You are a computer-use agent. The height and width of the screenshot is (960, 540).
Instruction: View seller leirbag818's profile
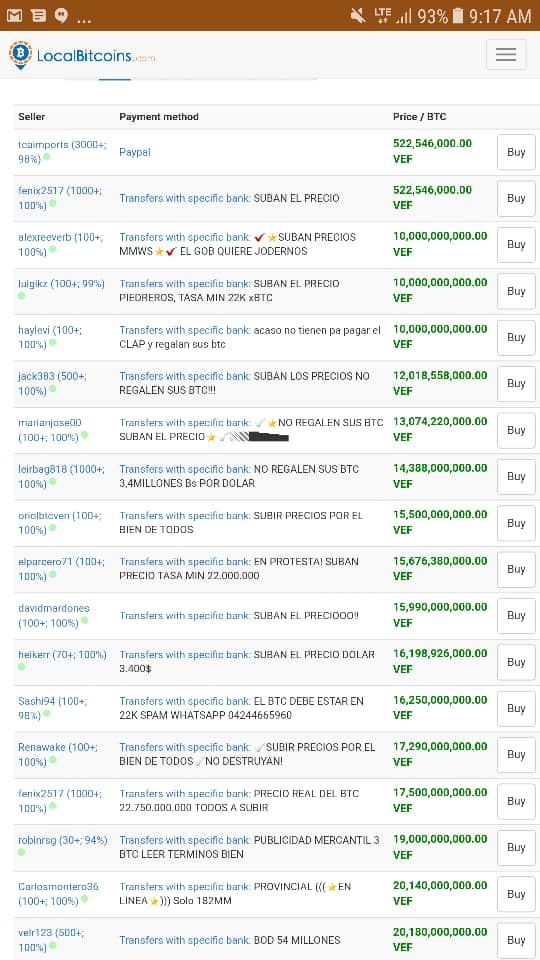point(61,469)
